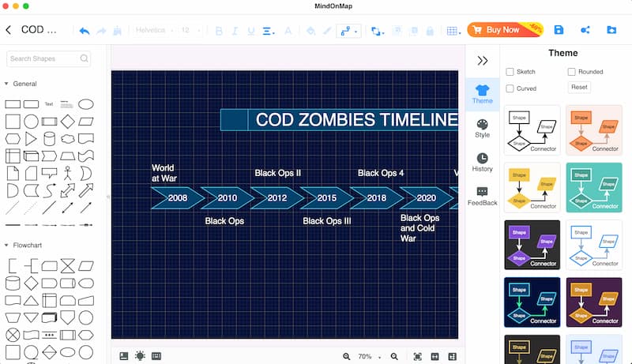Viewport: 632px width, 364px height.
Task: Open the arrange order dropdown
Action: point(378,31)
